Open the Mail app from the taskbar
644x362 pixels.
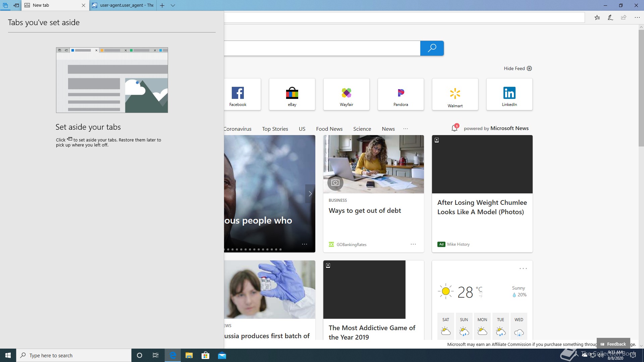pos(222,355)
